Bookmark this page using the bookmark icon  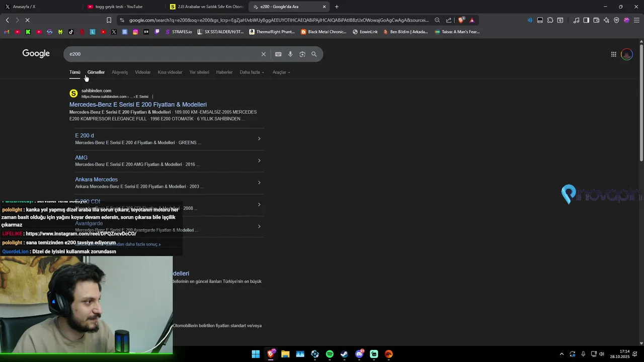coord(109,20)
